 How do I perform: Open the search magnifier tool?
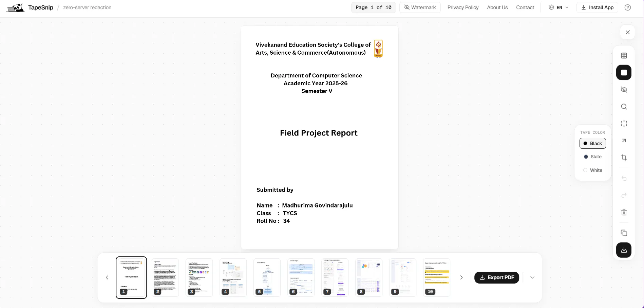pos(624,107)
